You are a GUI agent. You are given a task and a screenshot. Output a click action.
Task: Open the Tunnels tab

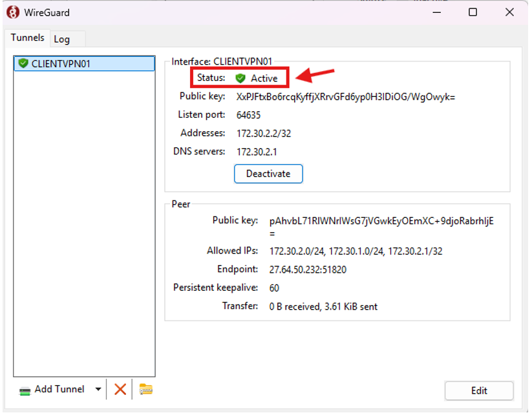28,37
